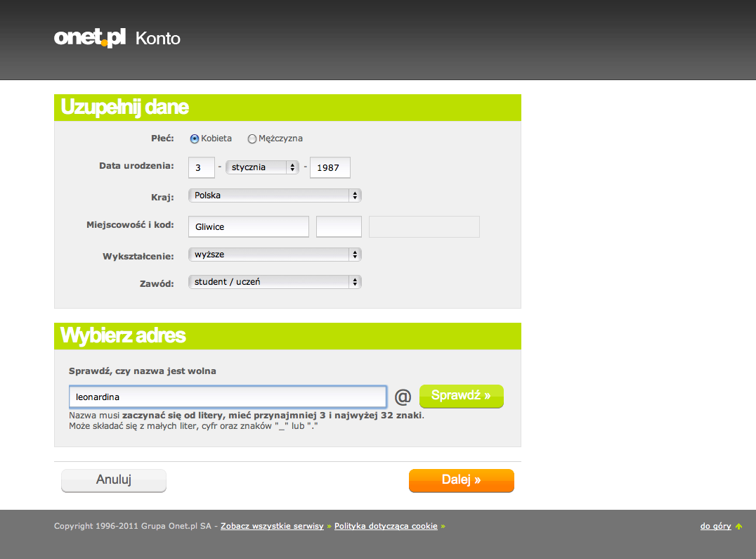
Task: Open the 'Polityka dotycząca cookie' link
Action: (385, 526)
